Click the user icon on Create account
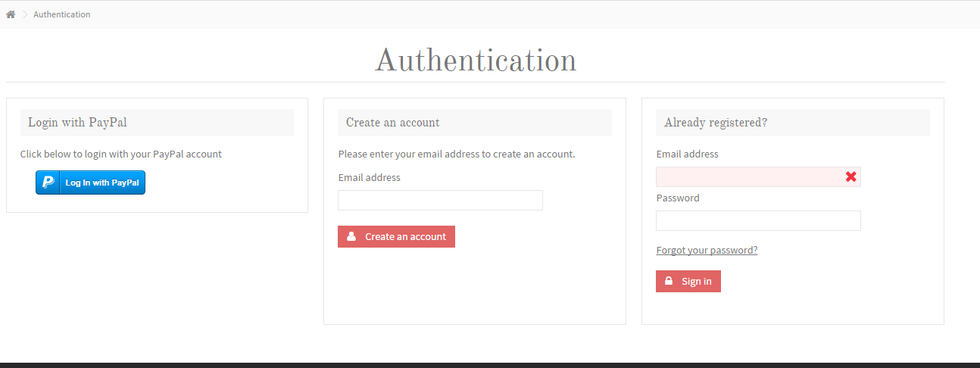This screenshot has height=368, width=980. pos(351,236)
